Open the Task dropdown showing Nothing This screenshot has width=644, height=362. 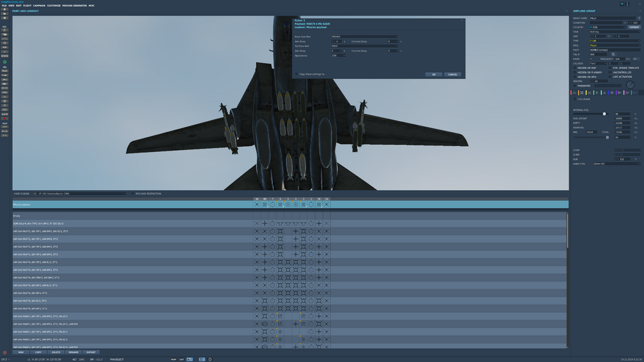tap(615, 32)
